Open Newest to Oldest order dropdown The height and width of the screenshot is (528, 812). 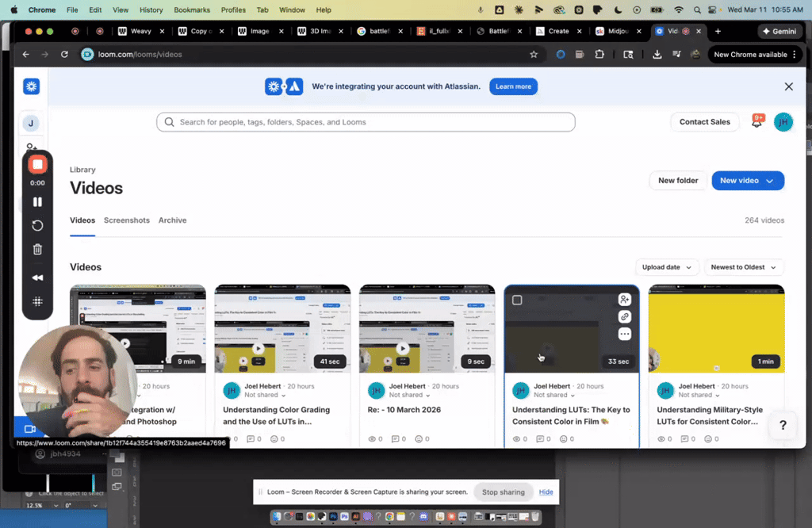(742, 267)
